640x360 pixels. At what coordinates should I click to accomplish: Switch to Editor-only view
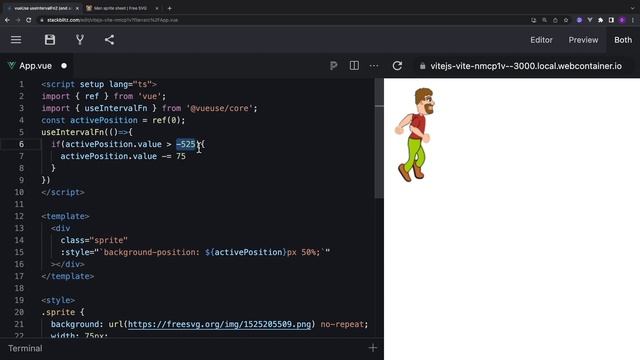[541, 40]
